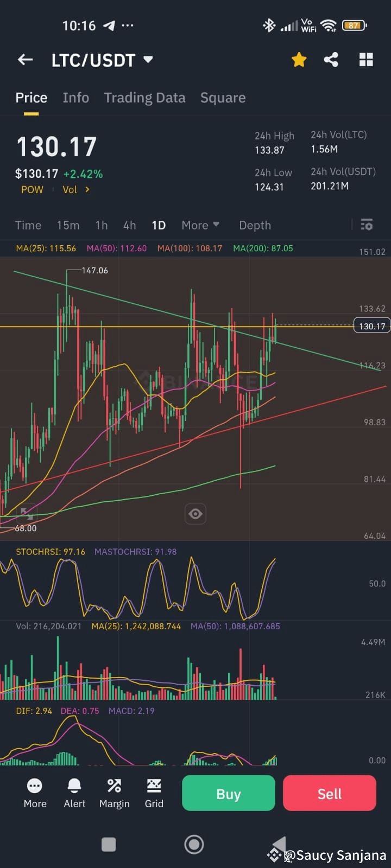This screenshot has height=868, width=391.
Task: Tap the share icon
Action: tap(331, 60)
